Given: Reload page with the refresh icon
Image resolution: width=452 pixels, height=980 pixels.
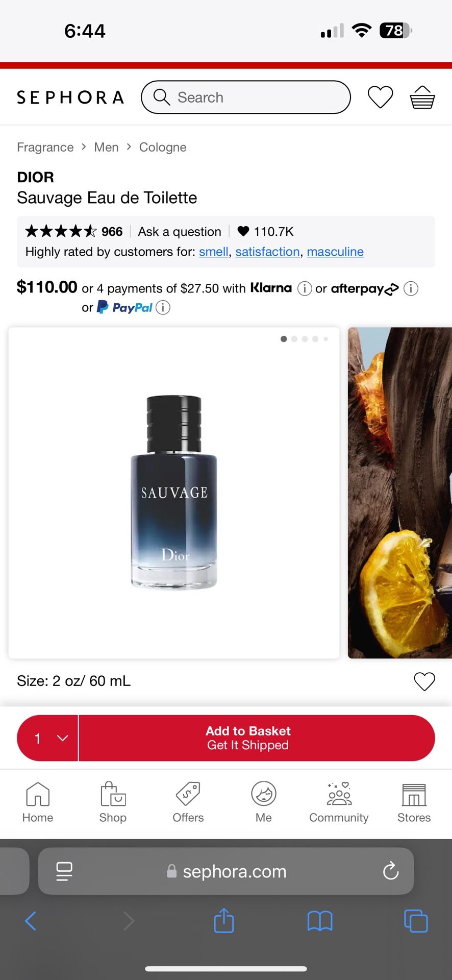Looking at the screenshot, I should [x=391, y=871].
